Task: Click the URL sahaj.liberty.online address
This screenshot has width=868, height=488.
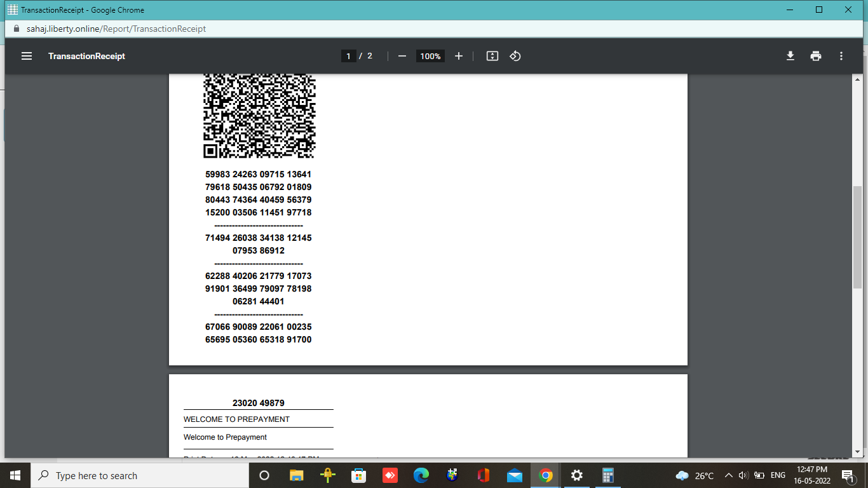Action: tap(116, 29)
